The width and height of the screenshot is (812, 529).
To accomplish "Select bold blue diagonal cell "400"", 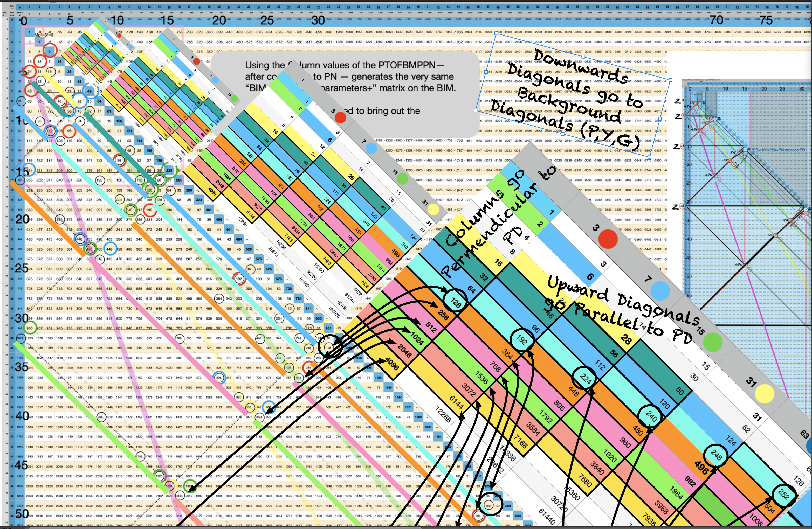I will (x=219, y=219).
